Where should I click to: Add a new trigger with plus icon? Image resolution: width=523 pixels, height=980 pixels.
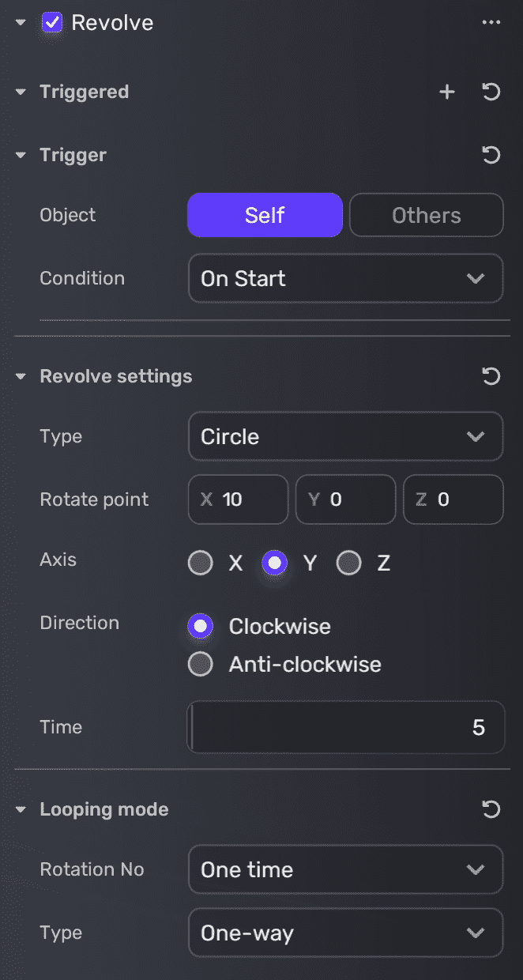point(447,92)
